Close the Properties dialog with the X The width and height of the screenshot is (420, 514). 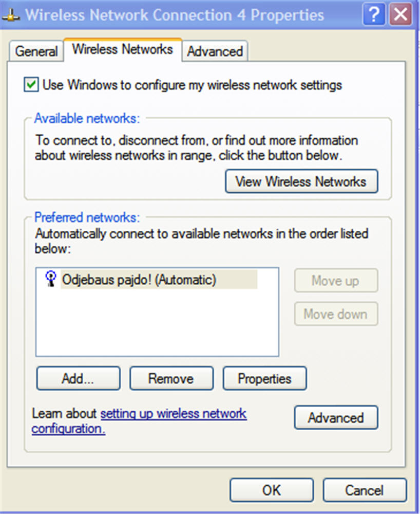click(400, 14)
